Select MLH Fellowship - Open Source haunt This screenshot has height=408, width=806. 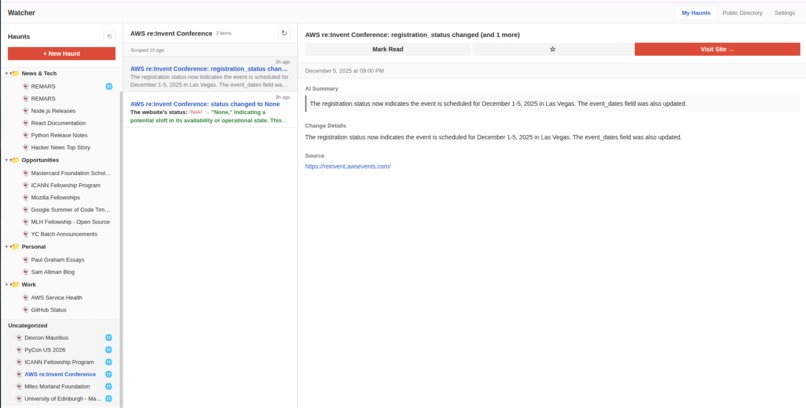(70, 222)
